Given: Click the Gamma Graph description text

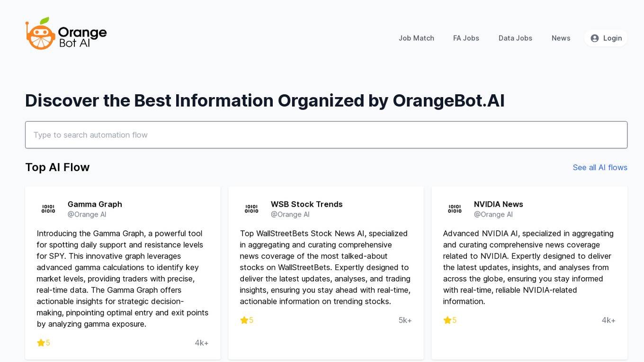Looking at the screenshot, I should pyautogui.click(x=123, y=279).
